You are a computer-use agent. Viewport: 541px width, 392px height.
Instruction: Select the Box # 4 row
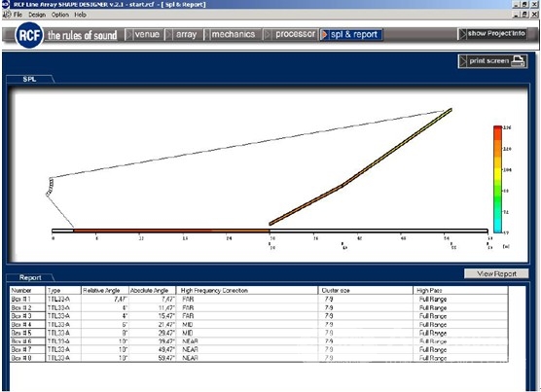point(259,325)
